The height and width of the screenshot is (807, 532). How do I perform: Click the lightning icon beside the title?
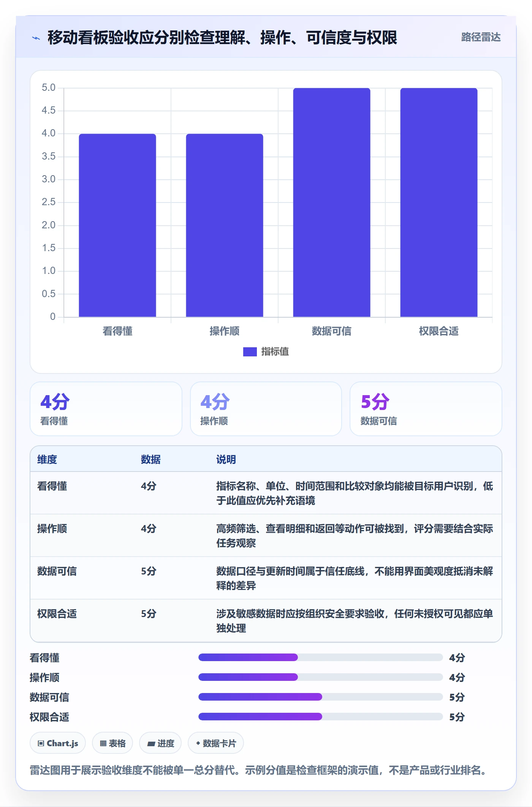[36, 38]
